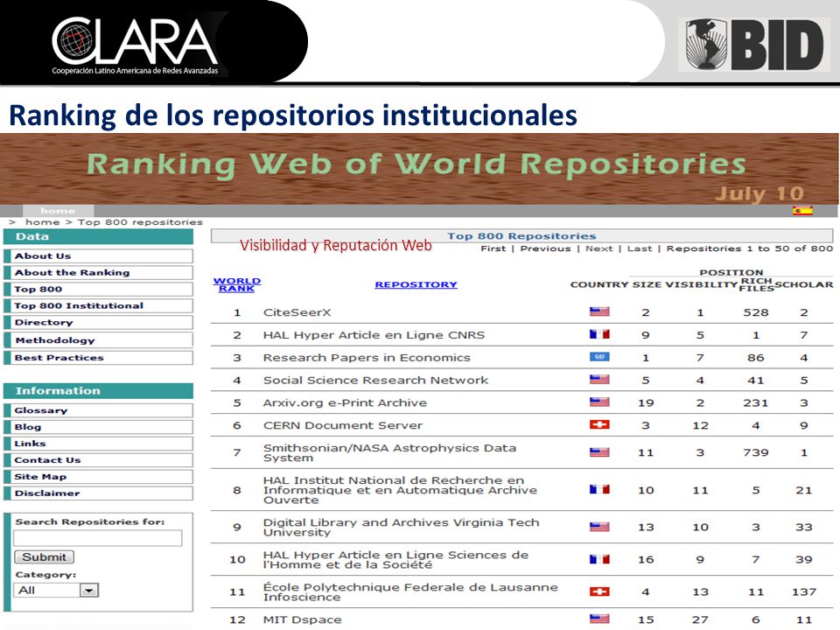Click the Swiss flag beside CERN Document Server
The height and width of the screenshot is (630, 840).
click(599, 425)
